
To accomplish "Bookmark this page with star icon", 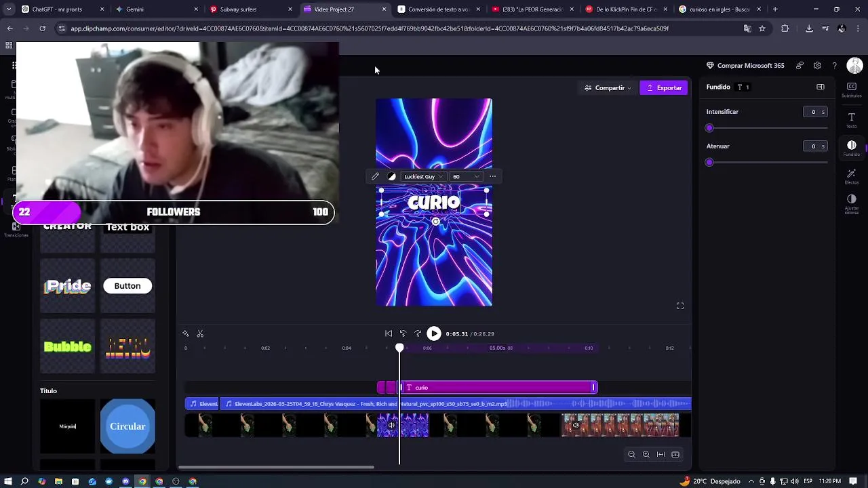I will pyautogui.click(x=762, y=28).
